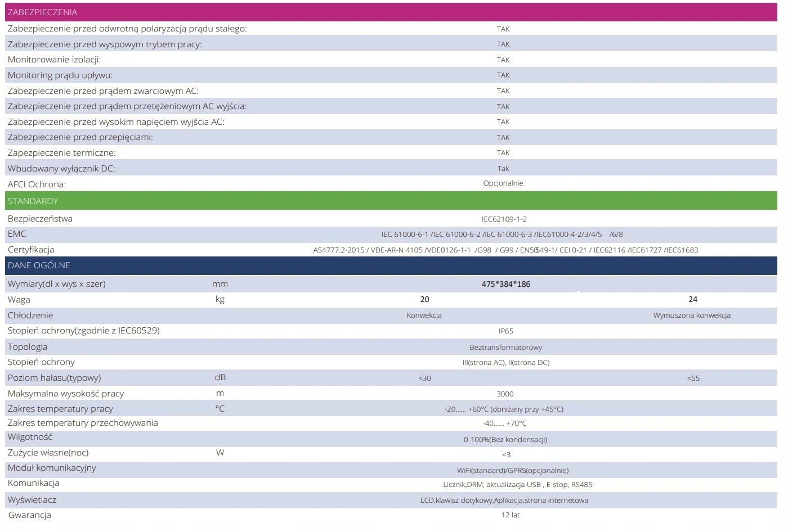Screen dimensions: 788x532
Task: Click the 'wysokim napięciem wyjścia AC' label
Action: (116, 122)
